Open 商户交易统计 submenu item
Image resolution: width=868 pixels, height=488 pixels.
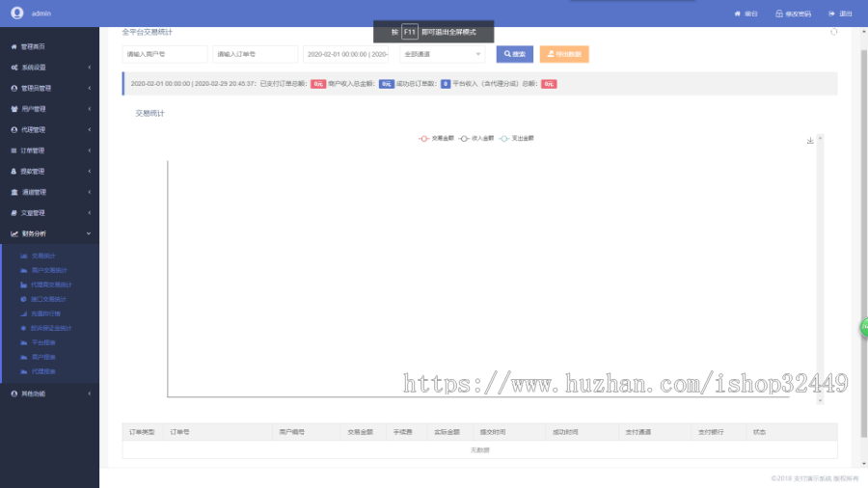(50, 271)
